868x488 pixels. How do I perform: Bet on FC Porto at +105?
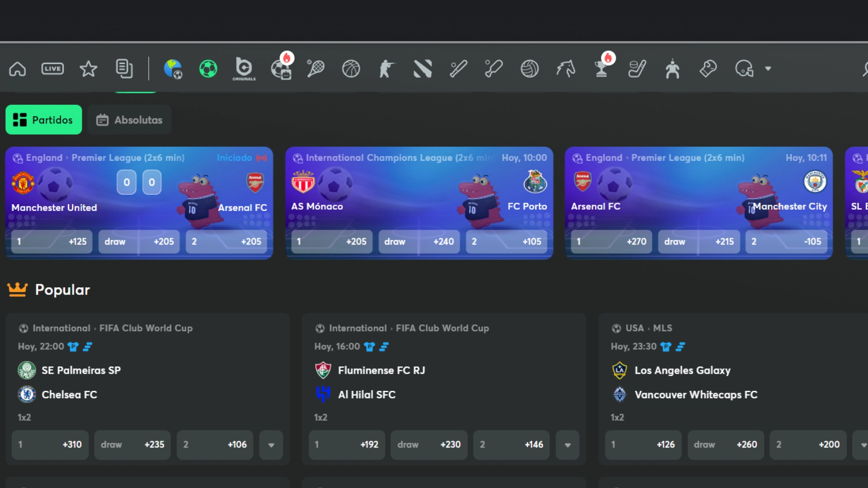pyautogui.click(x=506, y=241)
